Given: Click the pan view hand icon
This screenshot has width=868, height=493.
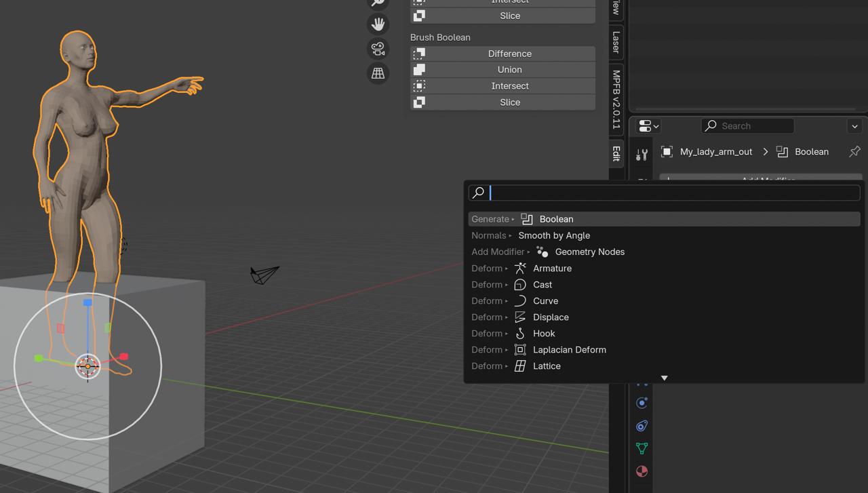Looking at the screenshot, I should pyautogui.click(x=378, y=24).
